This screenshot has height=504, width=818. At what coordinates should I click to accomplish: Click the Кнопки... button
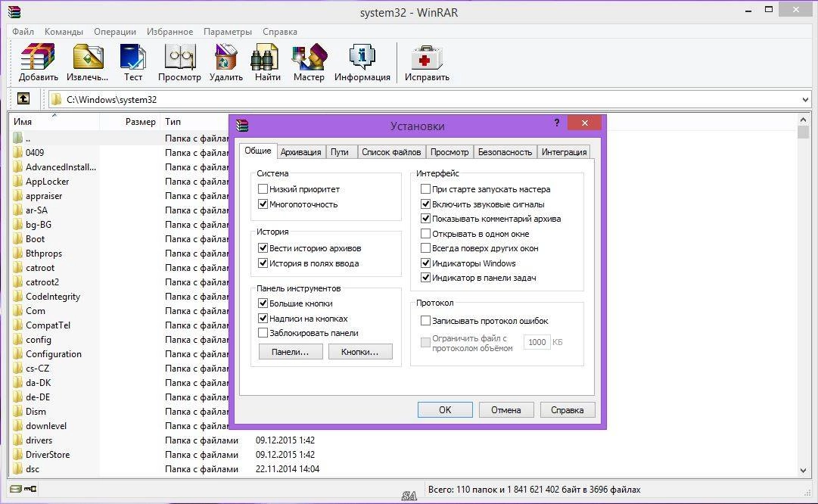[x=360, y=352]
